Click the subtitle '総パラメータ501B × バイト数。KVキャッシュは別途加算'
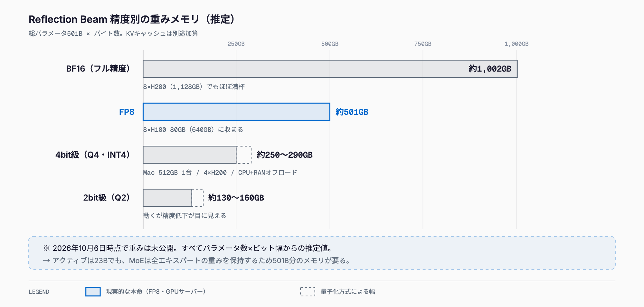Screen dimensions: 644x307 (x=113, y=34)
